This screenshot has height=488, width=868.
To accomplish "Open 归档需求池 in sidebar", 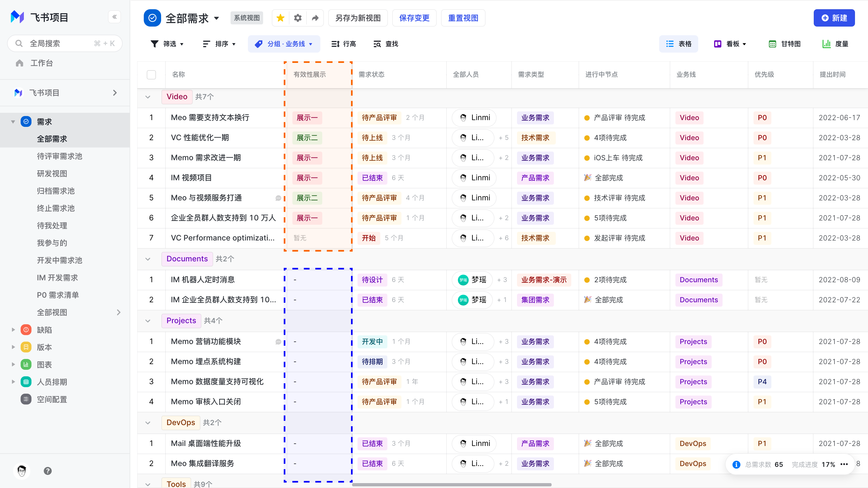I will point(56,191).
